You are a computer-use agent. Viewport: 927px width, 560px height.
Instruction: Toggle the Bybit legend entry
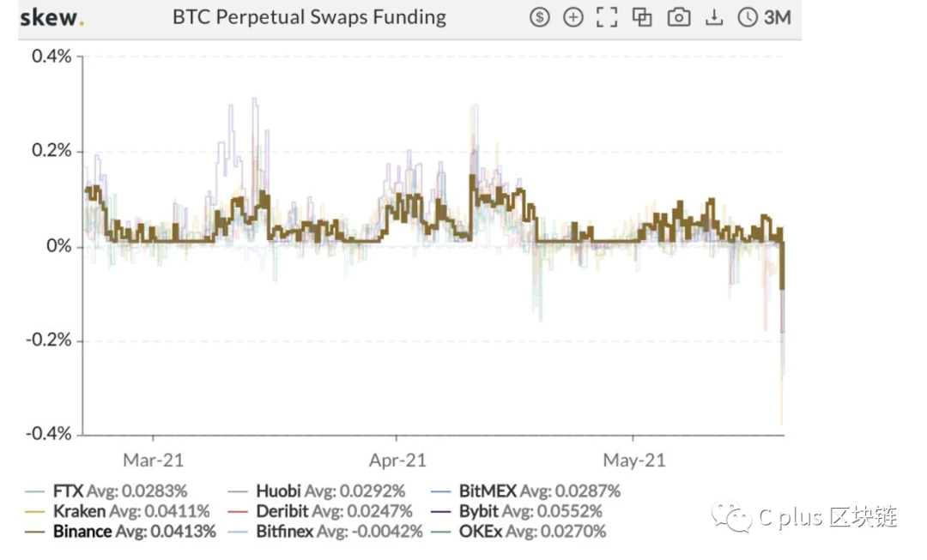point(516,511)
